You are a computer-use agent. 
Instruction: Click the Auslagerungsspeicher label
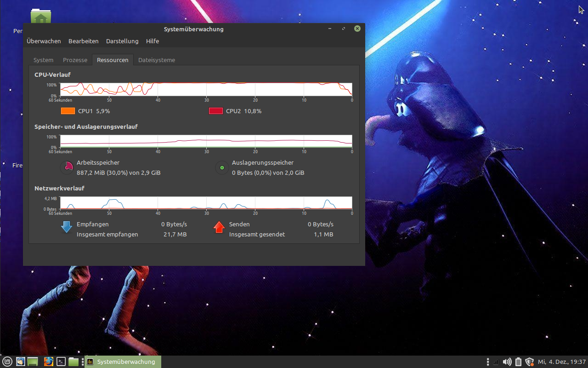coord(263,163)
